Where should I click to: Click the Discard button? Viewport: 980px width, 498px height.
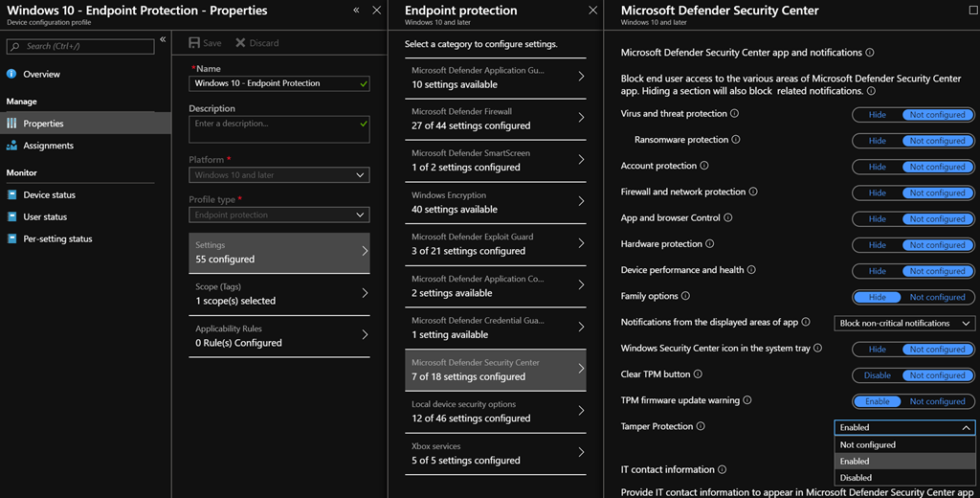257,43
